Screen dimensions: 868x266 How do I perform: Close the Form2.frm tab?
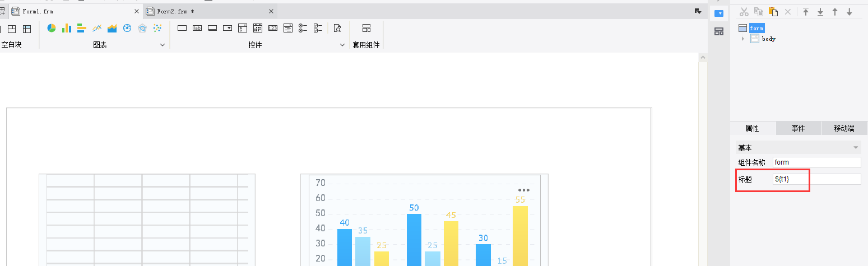point(271,11)
